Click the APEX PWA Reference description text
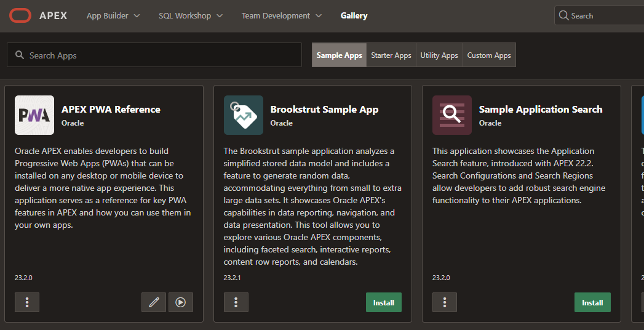The image size is (644, 330). point(103,188)
